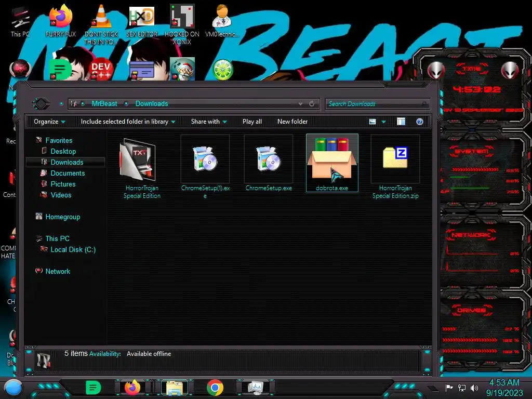
Task: Select the ChromeSetup(1).exe file
Action: [205, 167]
